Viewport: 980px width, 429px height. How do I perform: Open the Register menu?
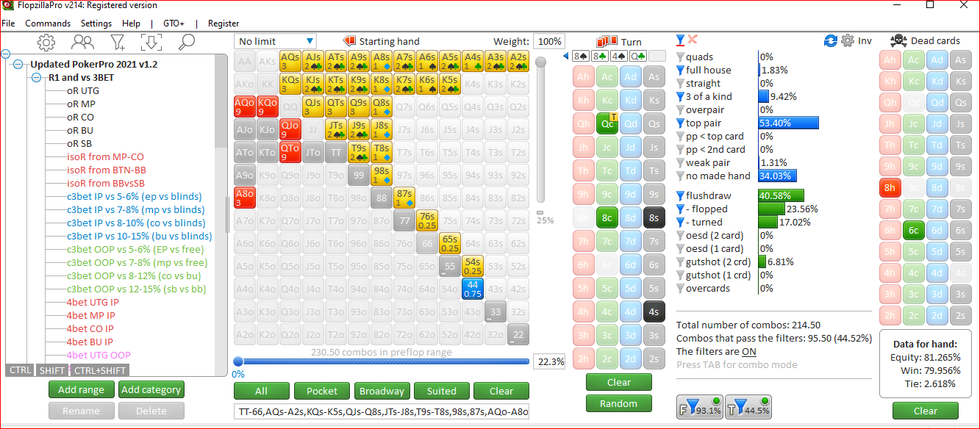223,24
